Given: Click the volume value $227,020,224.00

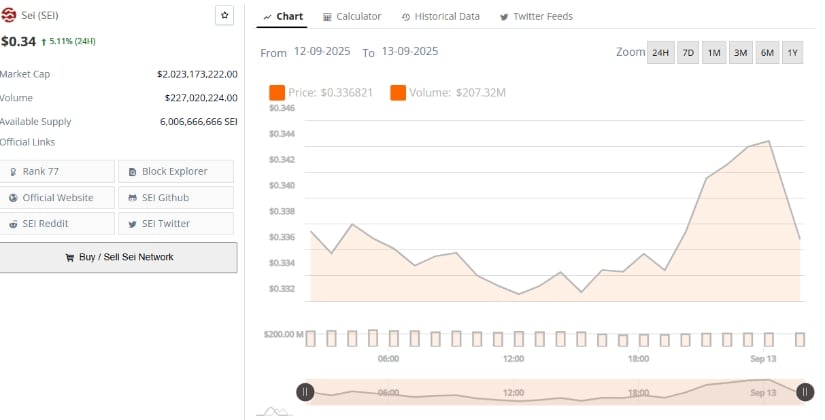Looking at the screenshot, I should coord(201,98).
